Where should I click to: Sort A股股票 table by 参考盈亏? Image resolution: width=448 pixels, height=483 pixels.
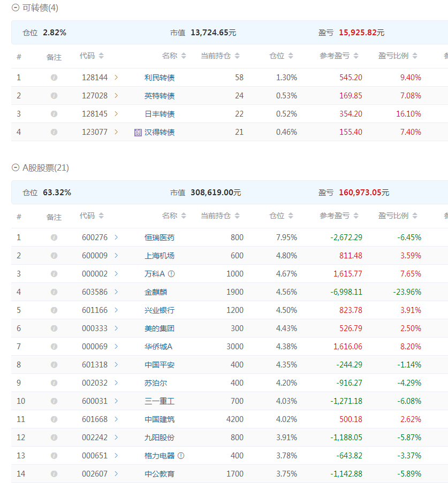[355, 216]
